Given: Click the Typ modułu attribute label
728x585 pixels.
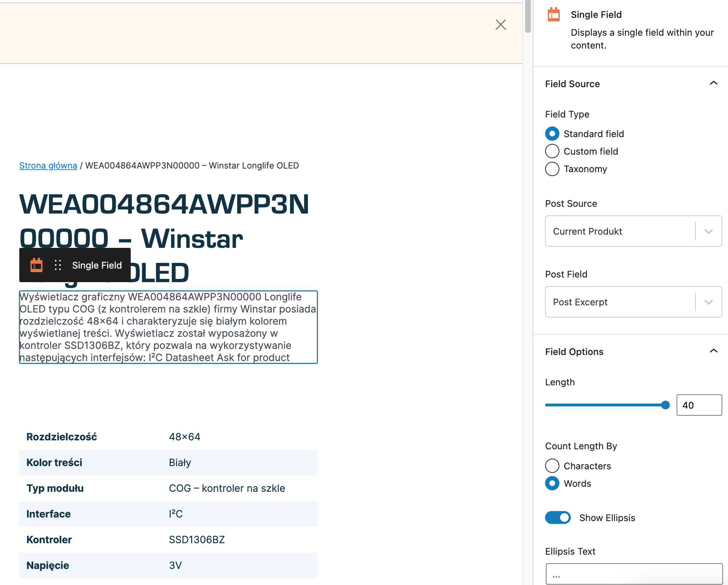Looking at the screenshot, I should point(55,488).
